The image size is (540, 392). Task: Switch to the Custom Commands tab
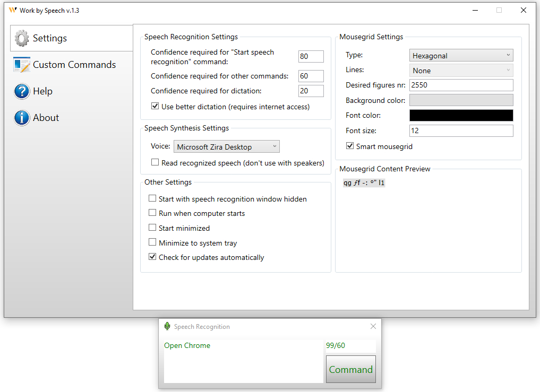[x=74, y=65]
